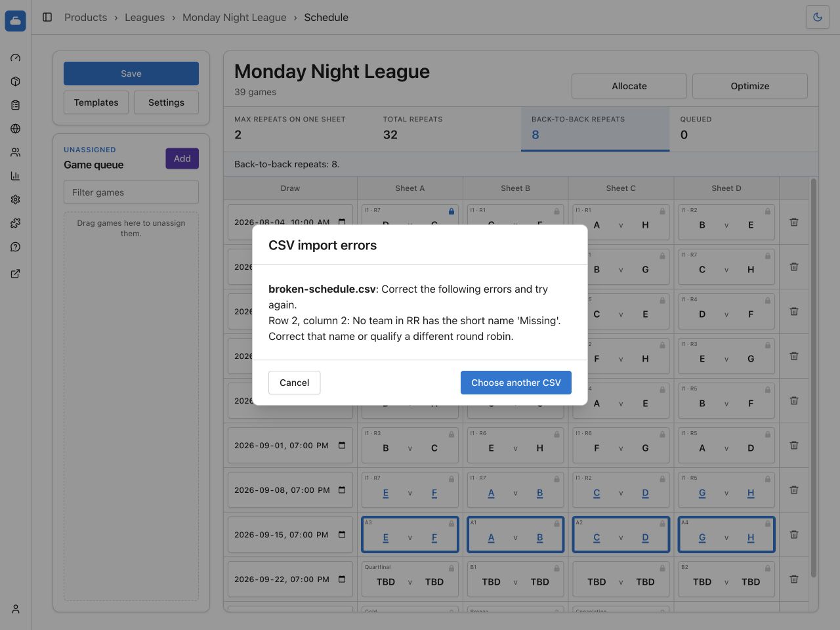Viewport: 840px width, 630px height.
Task: Open the dashboard gauge icon in sidebar
Action: [x=16, y=58]
